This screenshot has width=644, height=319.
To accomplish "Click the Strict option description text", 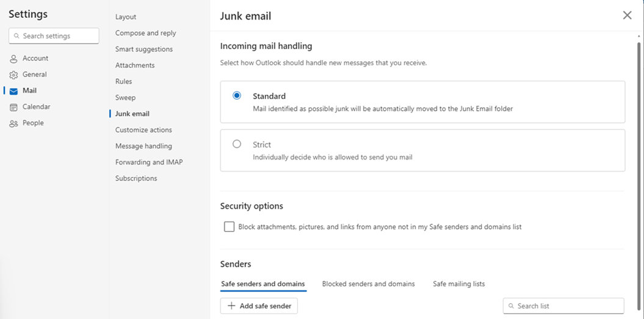I will tap(332, 157).
